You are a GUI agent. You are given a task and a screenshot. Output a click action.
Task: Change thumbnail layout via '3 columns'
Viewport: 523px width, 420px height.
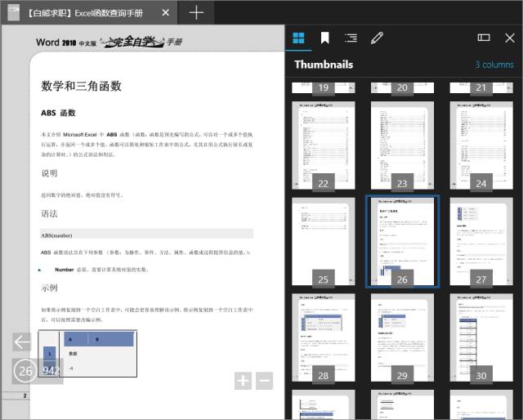(494, 65)
